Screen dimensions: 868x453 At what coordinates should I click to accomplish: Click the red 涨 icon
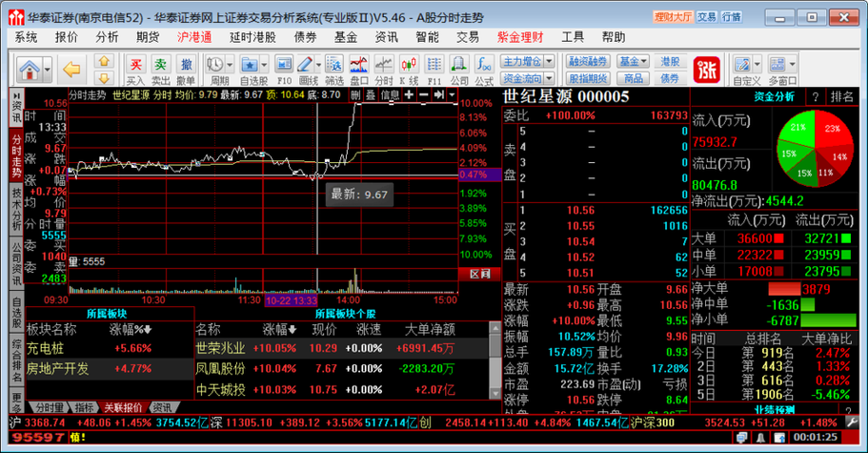(x=706, y=70)
